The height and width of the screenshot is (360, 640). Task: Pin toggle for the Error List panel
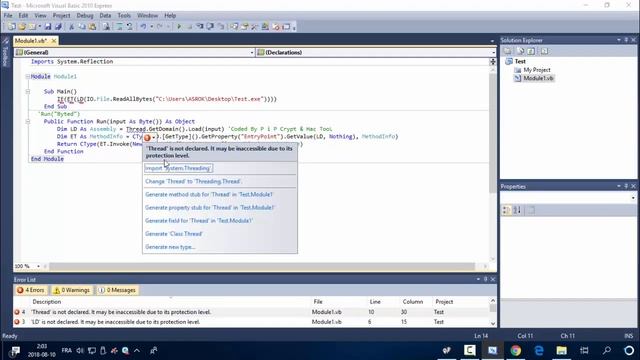tap(485, 279)
